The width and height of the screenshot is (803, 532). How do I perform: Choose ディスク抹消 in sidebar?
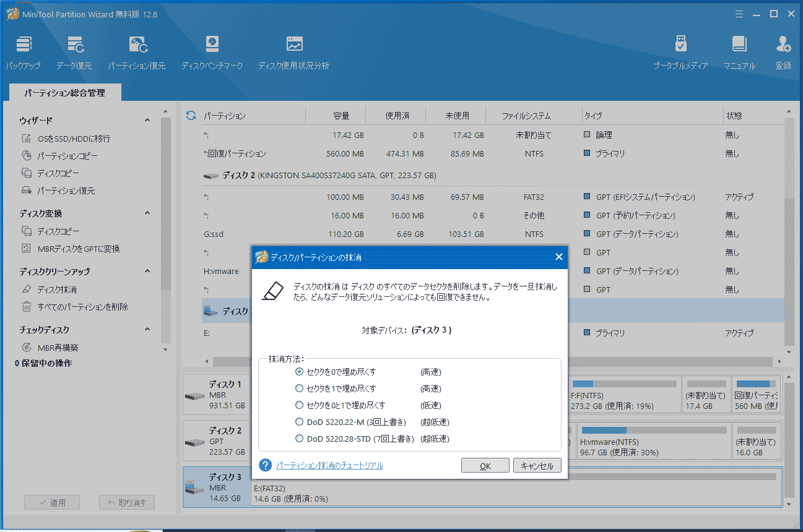pyautogui.click(x=50, y=290)
